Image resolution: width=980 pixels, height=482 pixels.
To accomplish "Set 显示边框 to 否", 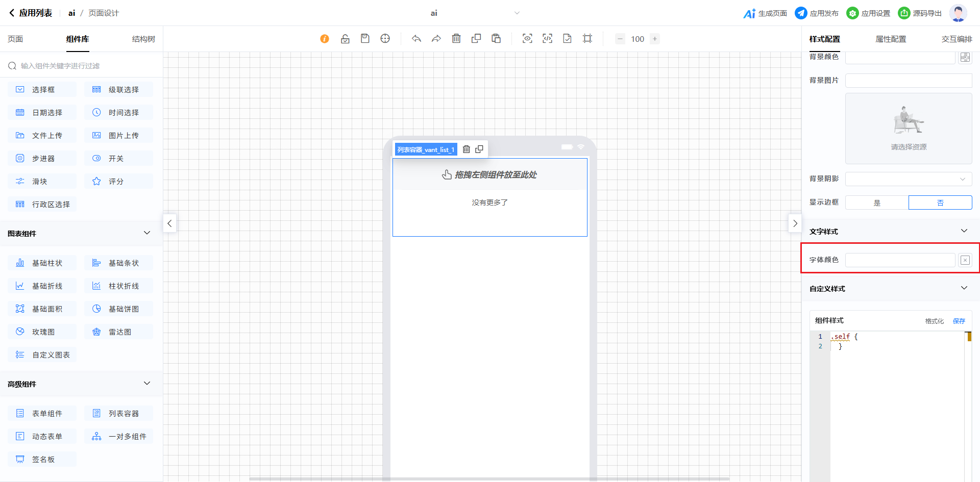I will pos(940,203).
